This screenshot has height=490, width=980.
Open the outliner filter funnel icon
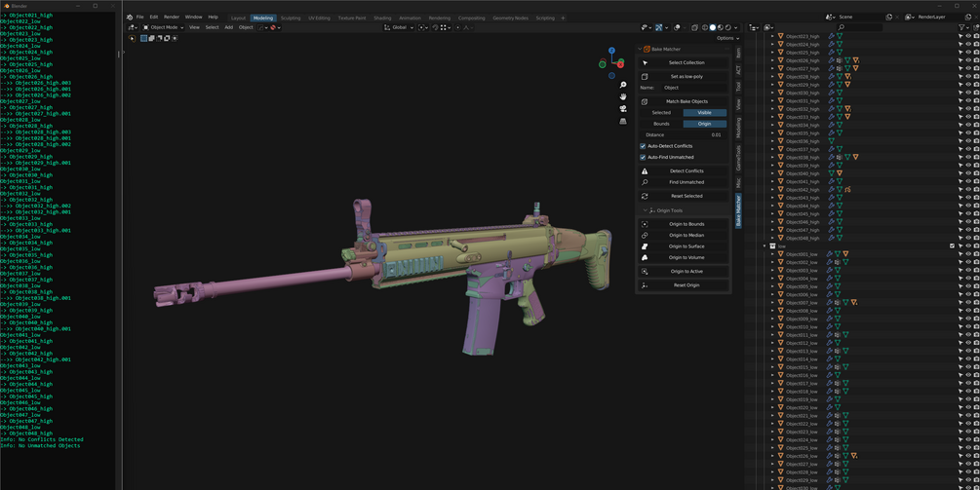pos(961,27)
